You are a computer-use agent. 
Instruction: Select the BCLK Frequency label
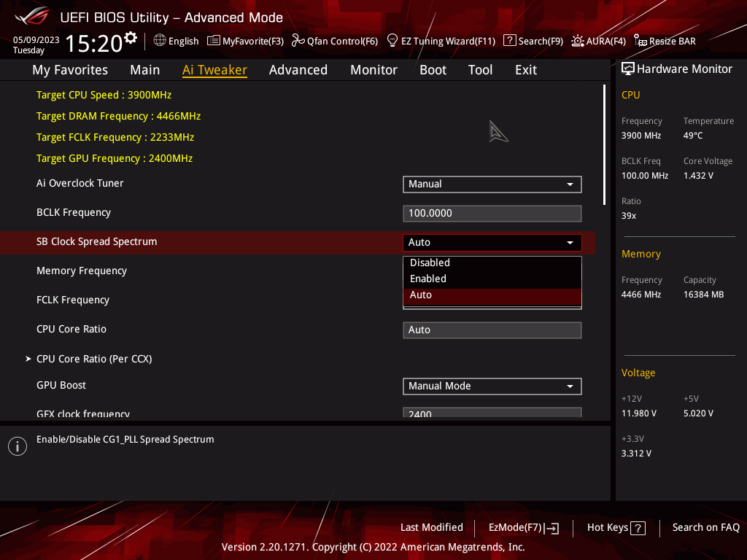point(74,213)
